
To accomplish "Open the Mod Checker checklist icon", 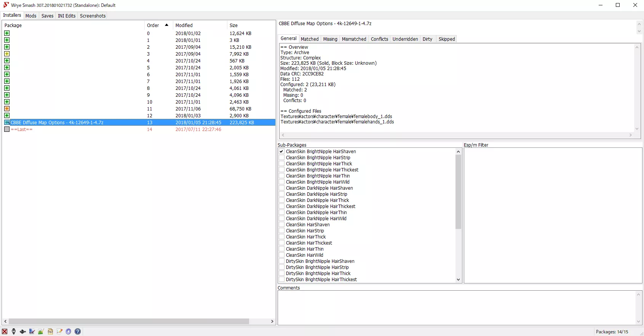I will pyautogui.click(x=59, y=331).
